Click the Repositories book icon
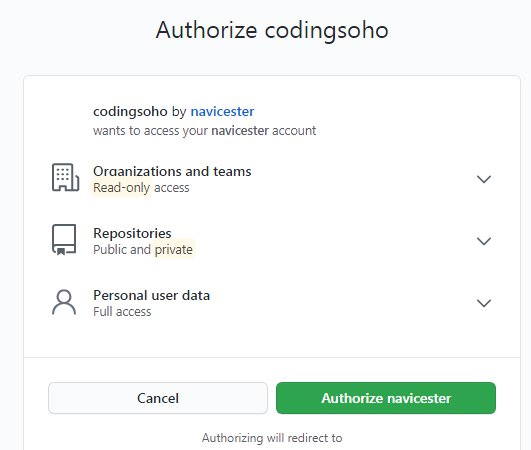Viewport: 531px width, 450px height. pos(64,239)
